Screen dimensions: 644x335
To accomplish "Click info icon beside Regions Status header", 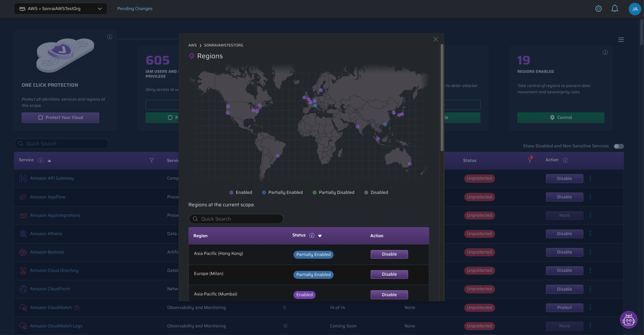I will tap(312, 235).
